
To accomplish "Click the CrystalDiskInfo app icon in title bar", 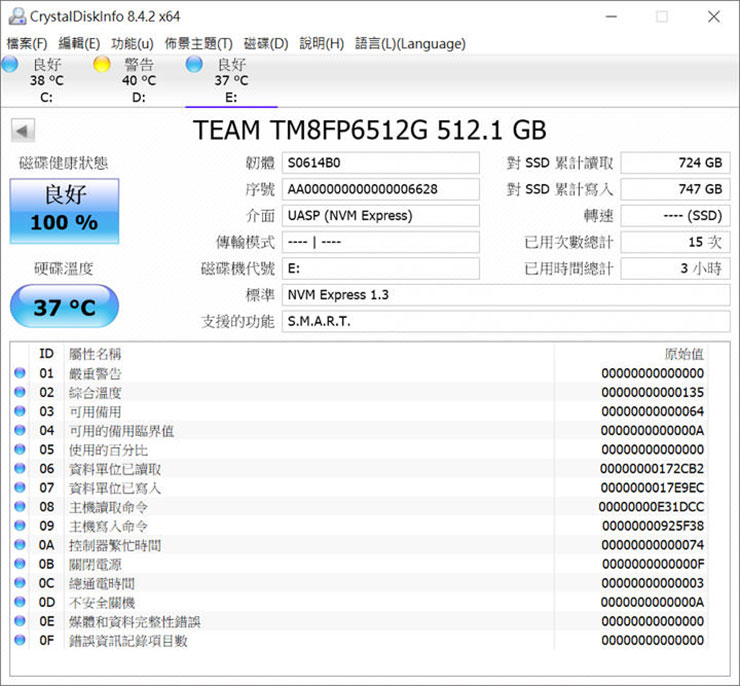I will [15, 16].
